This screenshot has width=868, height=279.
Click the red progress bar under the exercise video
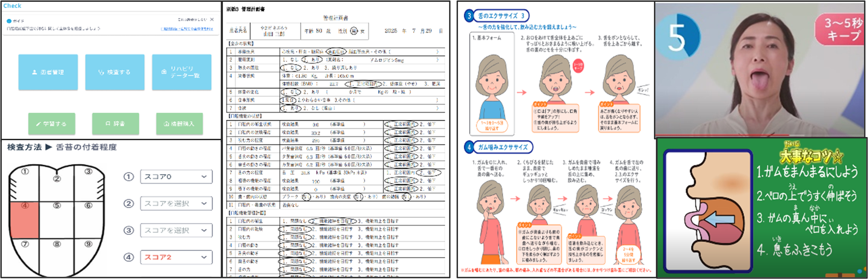(x=722, y=135)
